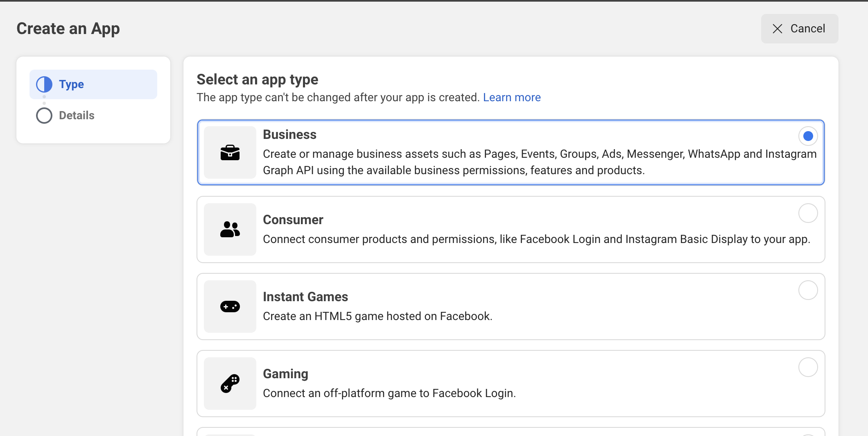
Task: Go to the Details step
Action: pyautogui.click(x=77, y=116)
